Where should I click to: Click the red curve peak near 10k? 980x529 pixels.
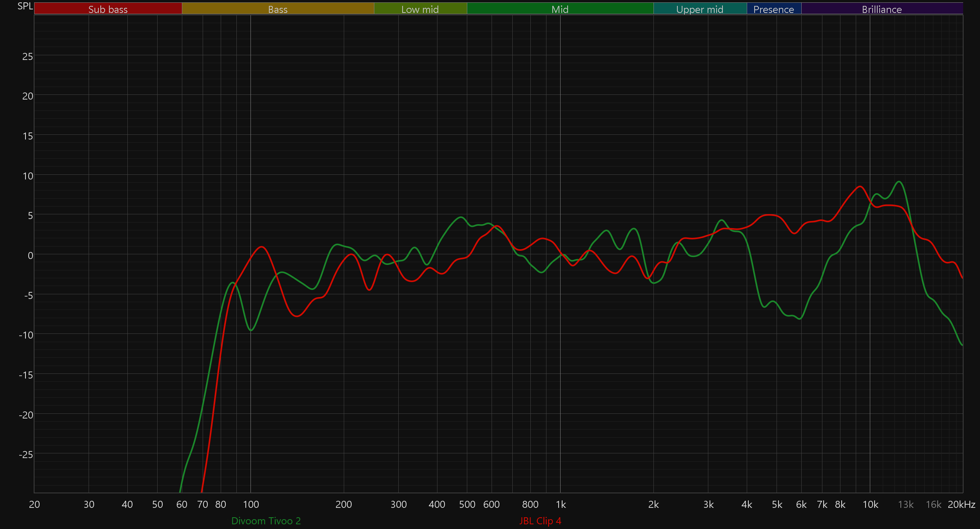pos(860,187)
